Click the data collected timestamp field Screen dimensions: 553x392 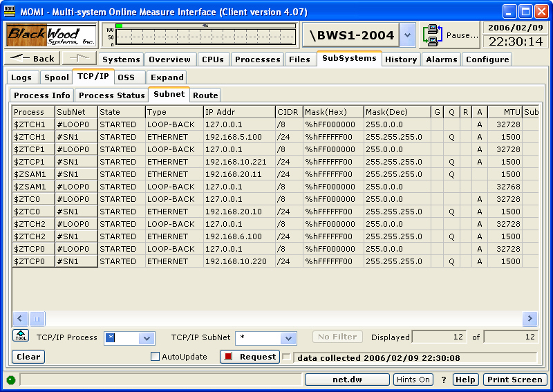[x=415, y=357]
